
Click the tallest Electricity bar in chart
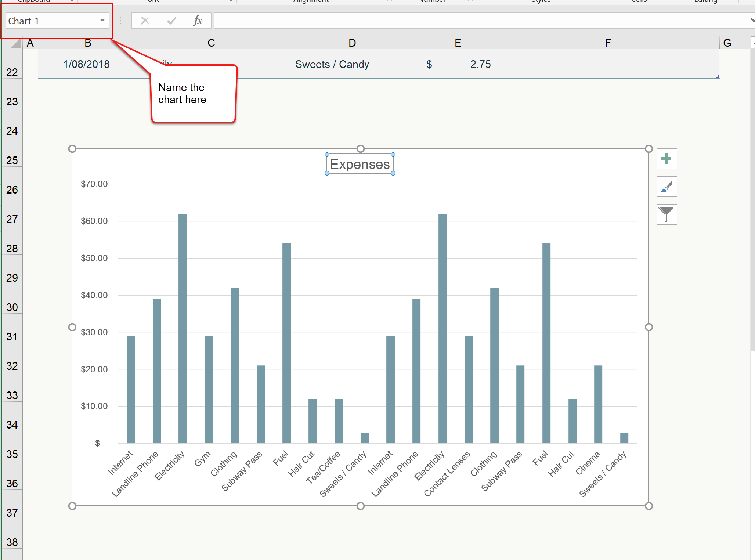click(183, 327)
